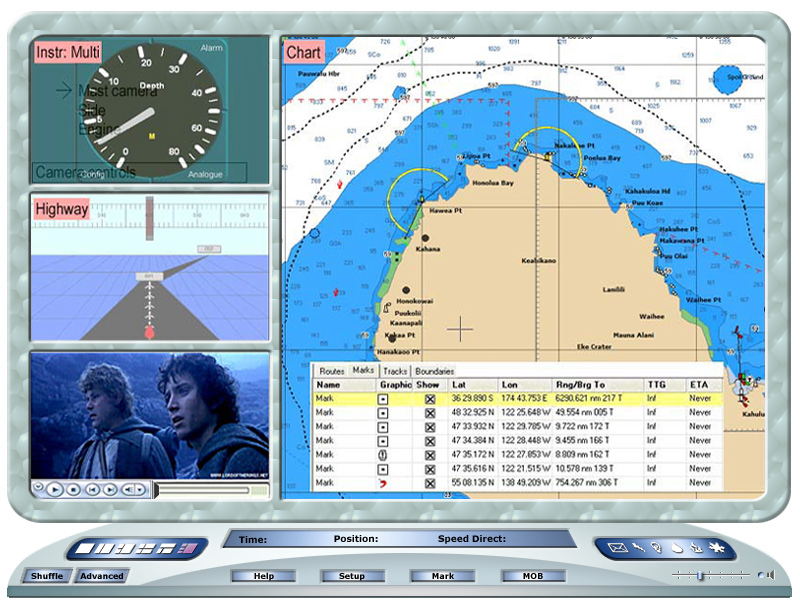Expand the video player options chevron

tap(38, 489)
